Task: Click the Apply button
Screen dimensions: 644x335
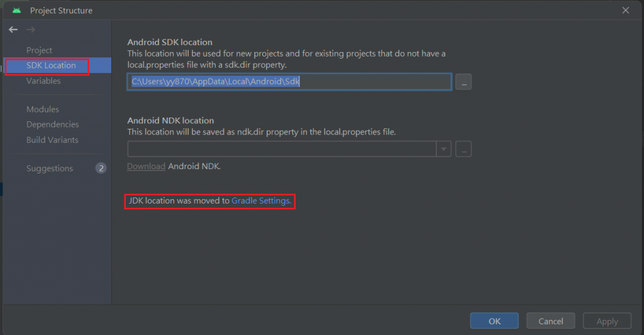Action: [607, 321]
